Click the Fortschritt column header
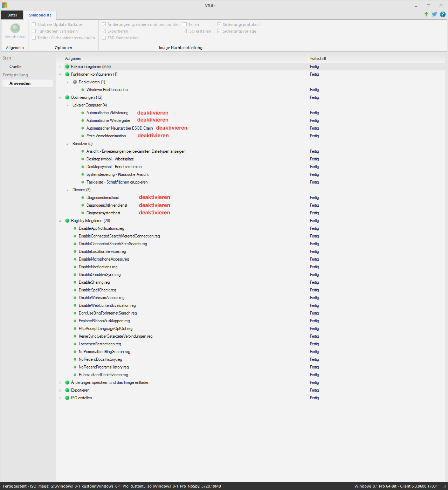Screen dimensions: 448x490 pyautogui.click(x=318, y=58)
